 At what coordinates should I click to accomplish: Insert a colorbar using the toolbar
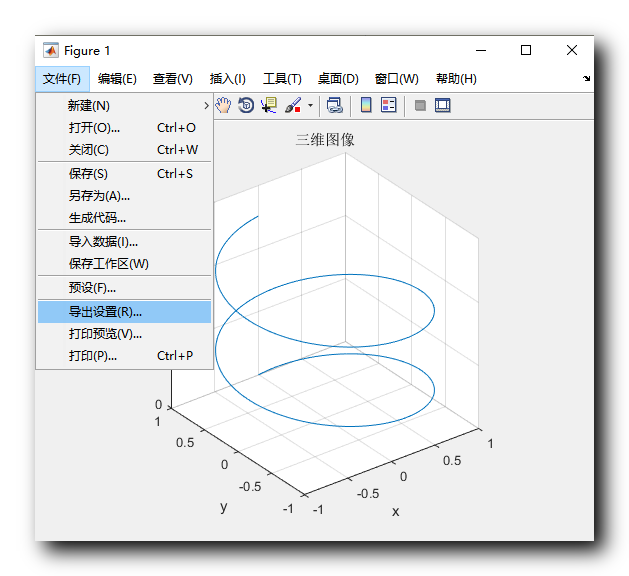coord(366,105)
